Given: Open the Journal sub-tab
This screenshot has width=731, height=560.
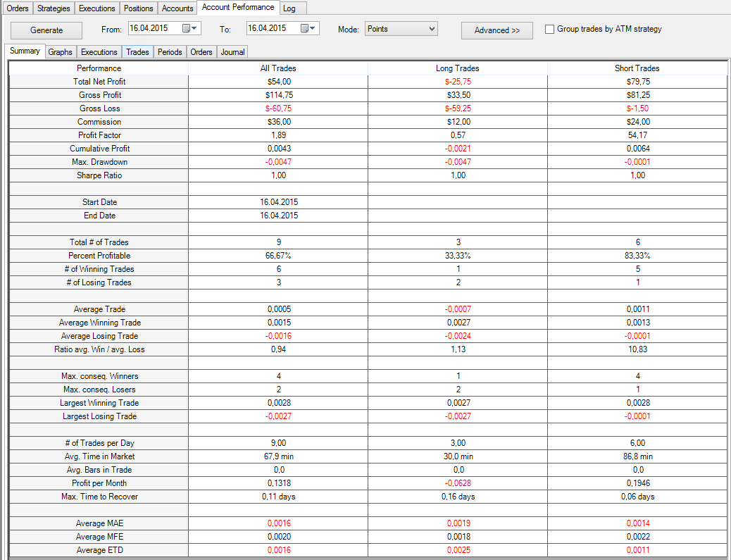Looking at the screenshot, I should 232,51.
